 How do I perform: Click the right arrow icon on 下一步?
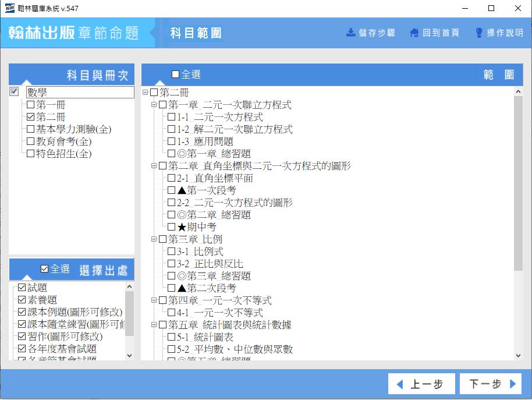[x=513, y=384]
